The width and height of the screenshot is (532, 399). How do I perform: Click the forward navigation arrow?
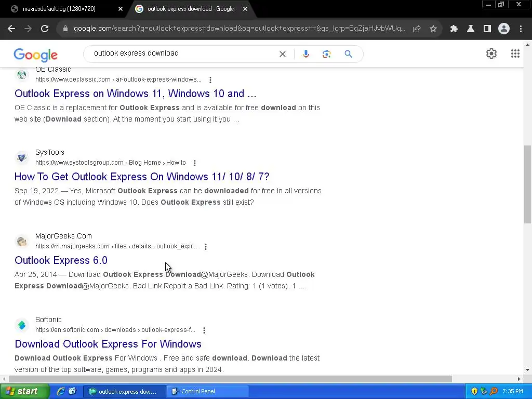pos(28,29)
